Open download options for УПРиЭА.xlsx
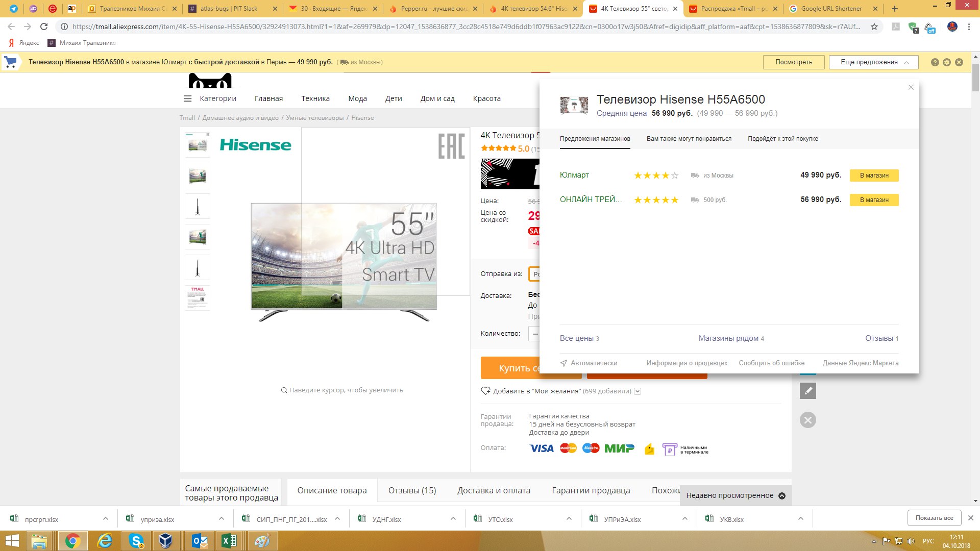 click(x=684, y=519)
